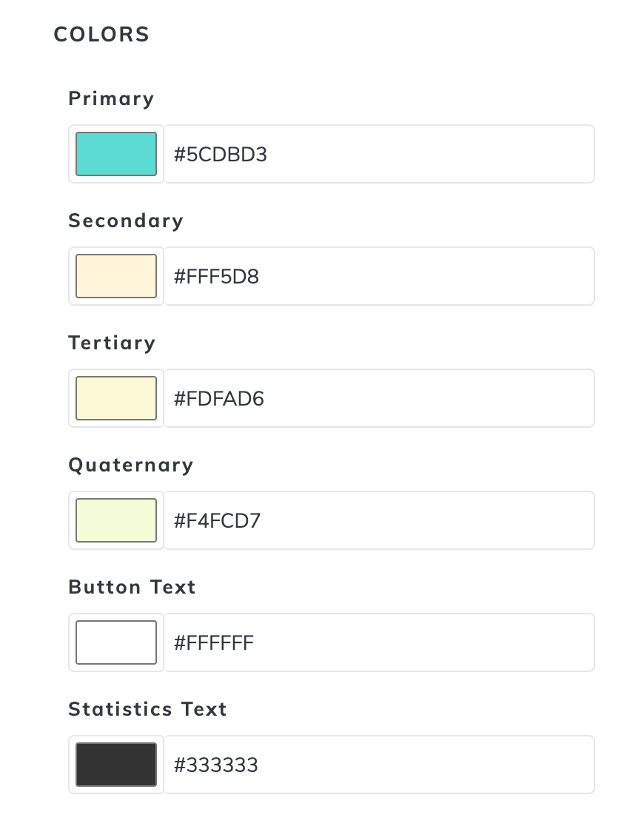Click the Secondary cream color swatch
Screen dimensions: 644x826
pos(116,276)
